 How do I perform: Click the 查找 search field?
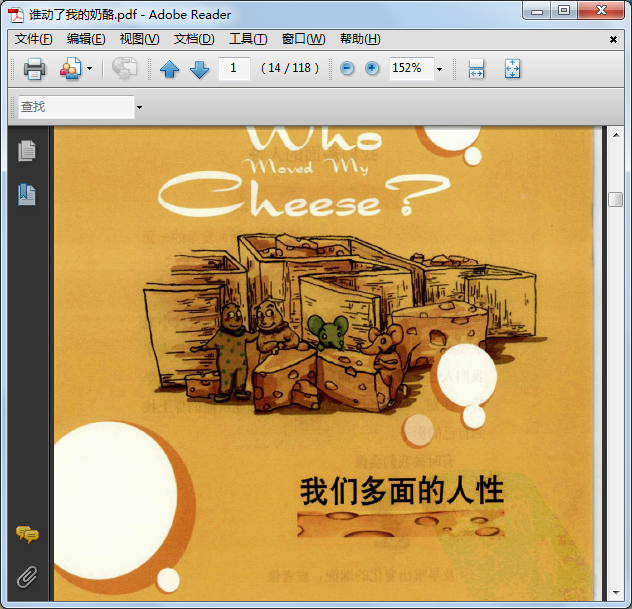click(76, 107)
